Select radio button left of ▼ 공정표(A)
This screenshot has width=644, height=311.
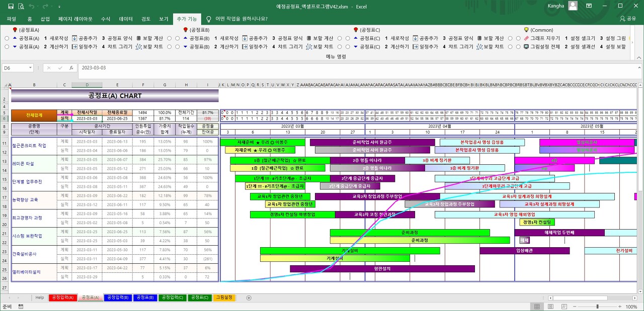(7, 47)
